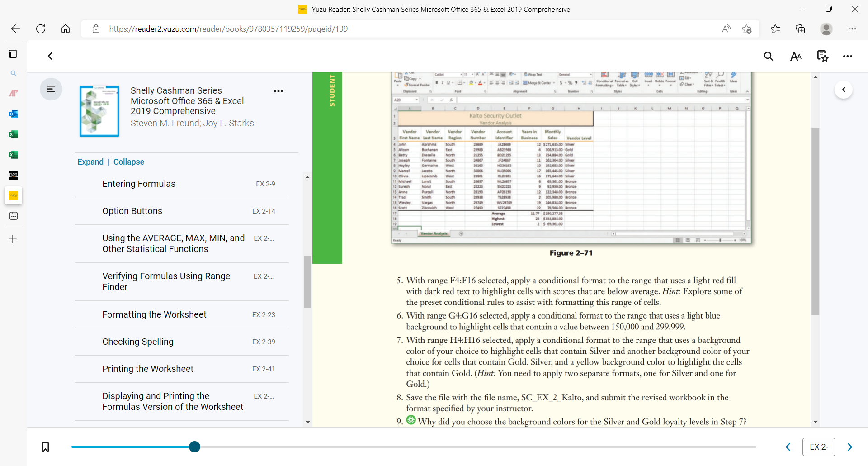868x466 pixels.
Task: Toggle the table of contents panel icon
Action: 51,89
